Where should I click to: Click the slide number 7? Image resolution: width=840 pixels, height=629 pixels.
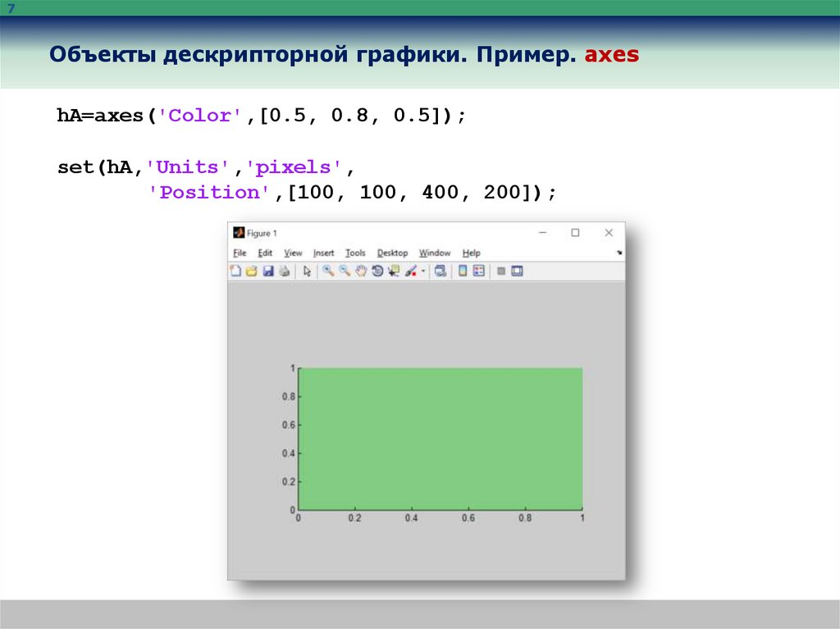click(x=11, y=8)
